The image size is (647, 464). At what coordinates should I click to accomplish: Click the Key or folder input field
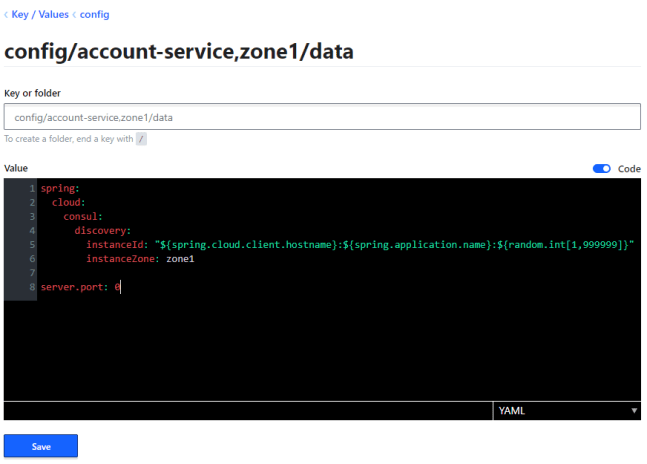322,117
